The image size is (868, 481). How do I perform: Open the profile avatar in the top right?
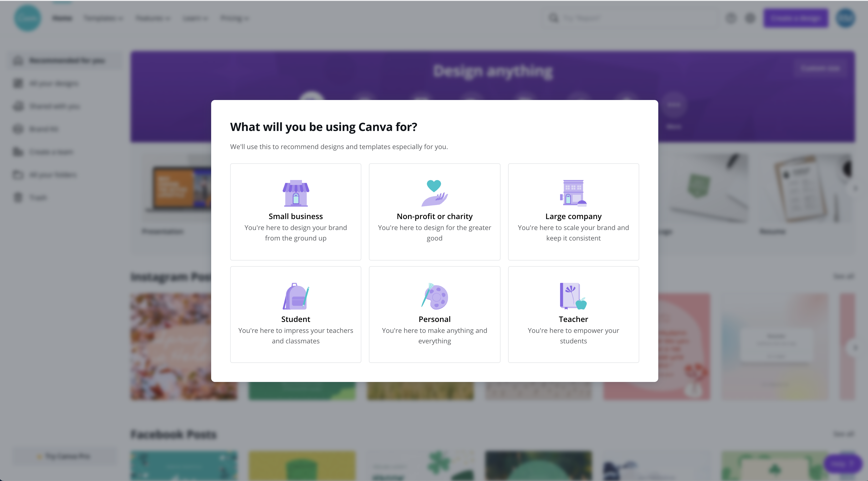(x=845, y=18)
